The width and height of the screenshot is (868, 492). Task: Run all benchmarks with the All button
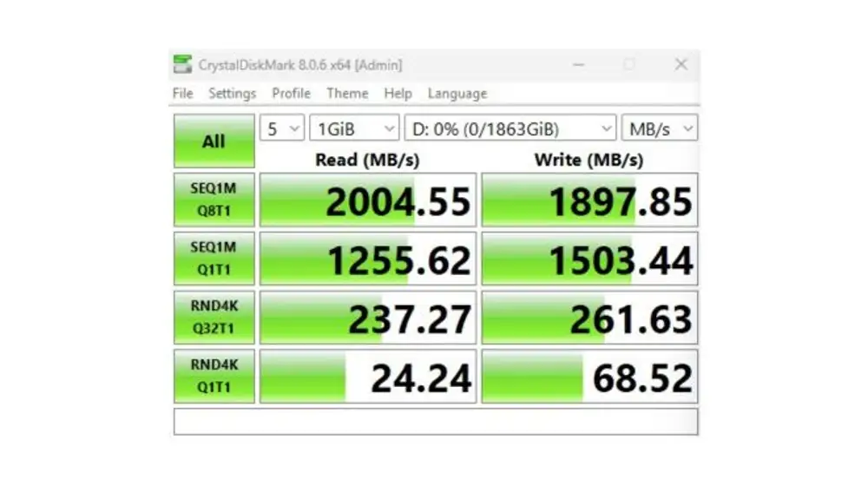pyautogui.click(x=214, y=141)
